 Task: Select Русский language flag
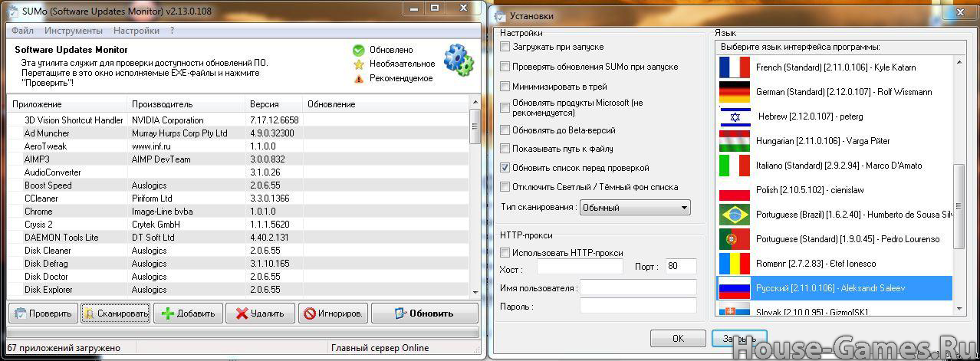735,288
